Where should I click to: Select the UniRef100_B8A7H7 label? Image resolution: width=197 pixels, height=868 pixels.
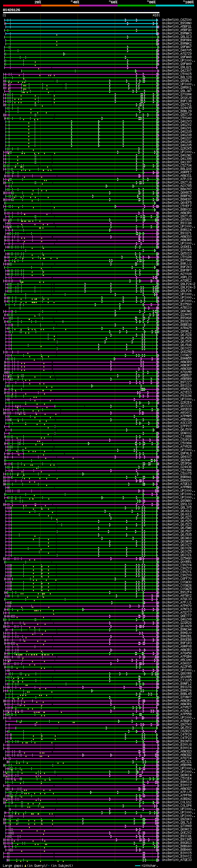(177, 189)
